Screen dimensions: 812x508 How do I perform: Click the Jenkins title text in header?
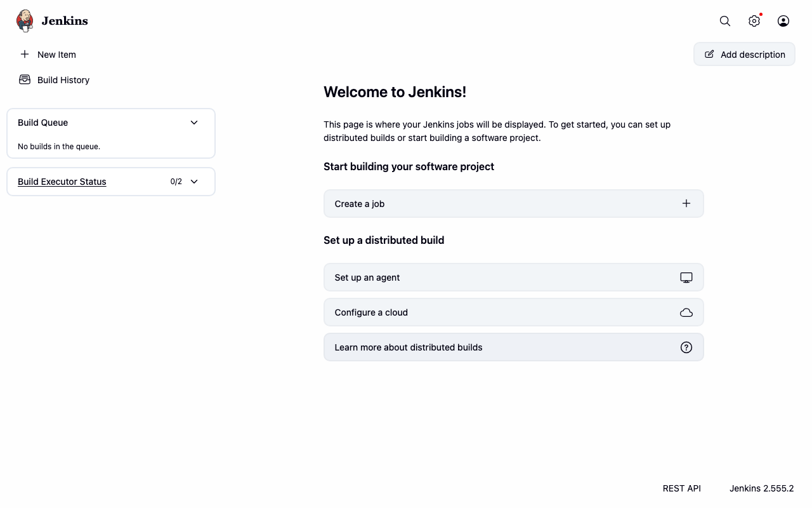point(65,21)
